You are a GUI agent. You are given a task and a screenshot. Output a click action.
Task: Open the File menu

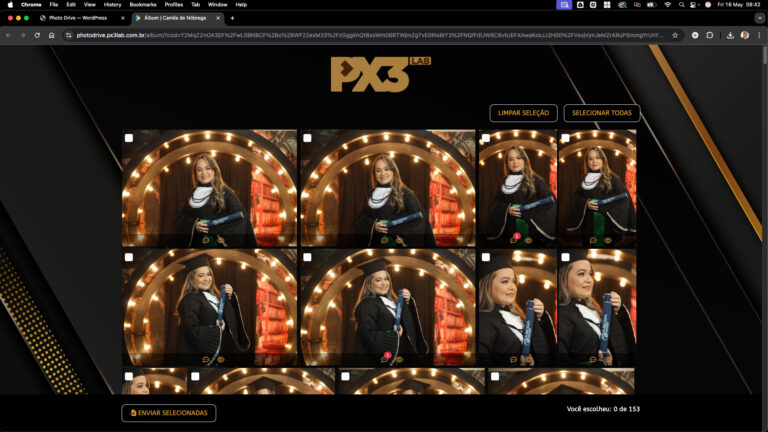[x=54, y=4]
